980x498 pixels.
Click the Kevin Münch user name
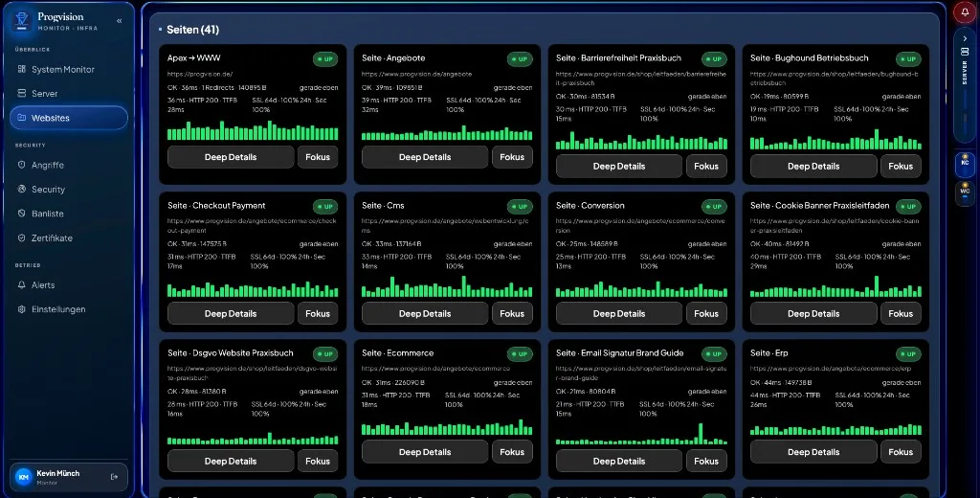pyautogui.click(x=58, y=473)
